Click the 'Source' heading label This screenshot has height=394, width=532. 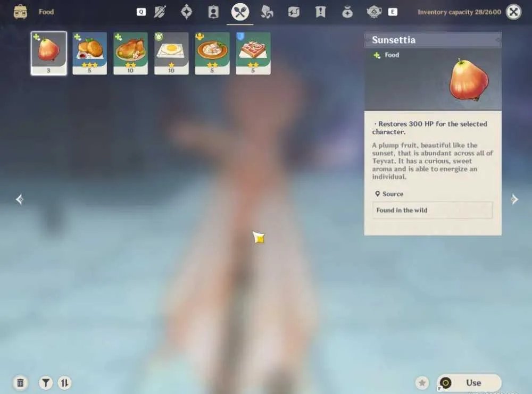click(x=393, y=194)
